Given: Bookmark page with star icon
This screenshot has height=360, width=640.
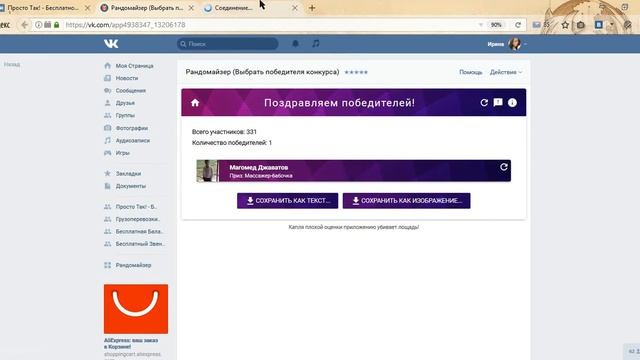Looking at the screenshot, I should click(x=565, y=25).
